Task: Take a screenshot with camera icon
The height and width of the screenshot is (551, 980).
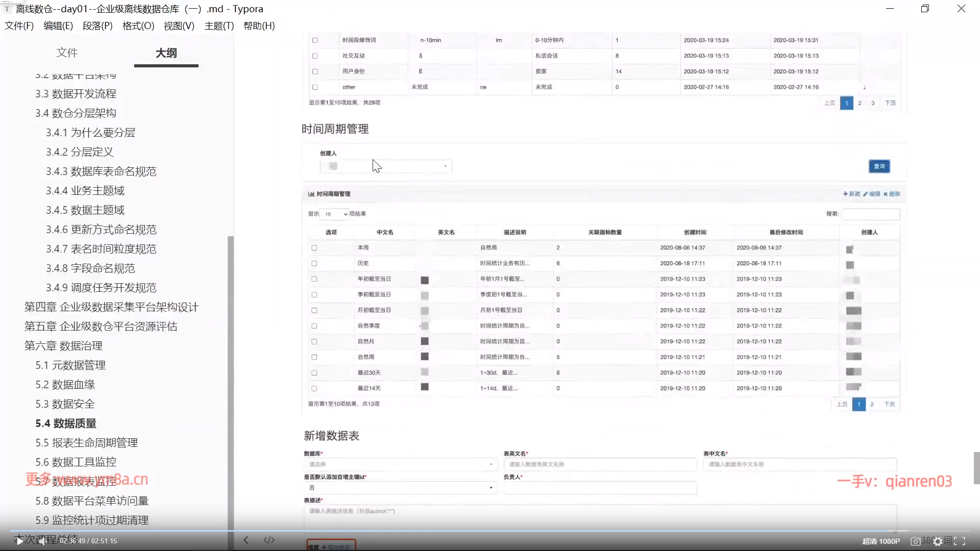Action: (x=916, y=541)
